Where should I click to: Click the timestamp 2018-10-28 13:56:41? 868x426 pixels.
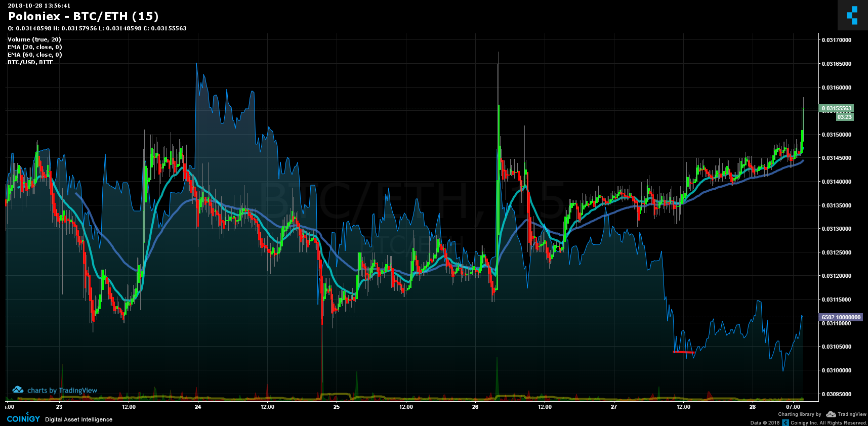click(39, 6)
